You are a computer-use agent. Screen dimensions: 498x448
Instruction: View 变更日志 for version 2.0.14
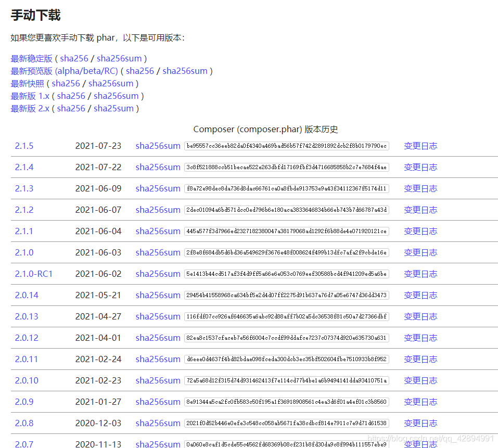[x=420, y=295]
